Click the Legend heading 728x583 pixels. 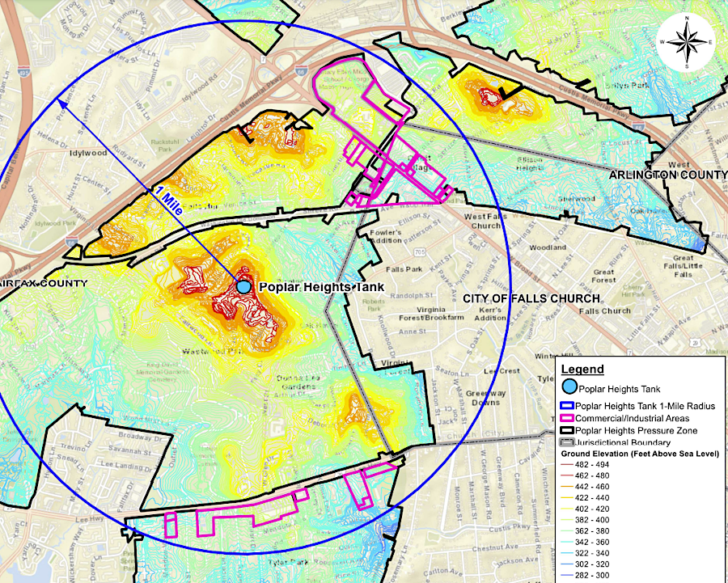pos(582,370)
